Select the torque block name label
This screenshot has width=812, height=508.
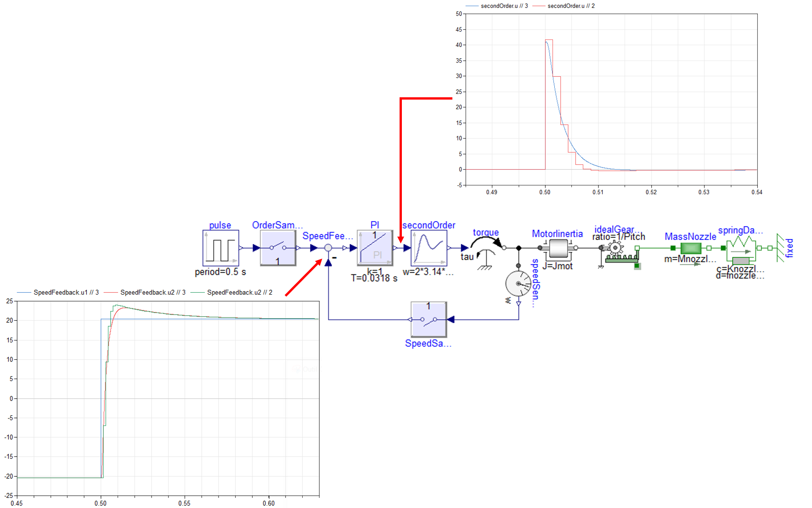click(485, 232)
